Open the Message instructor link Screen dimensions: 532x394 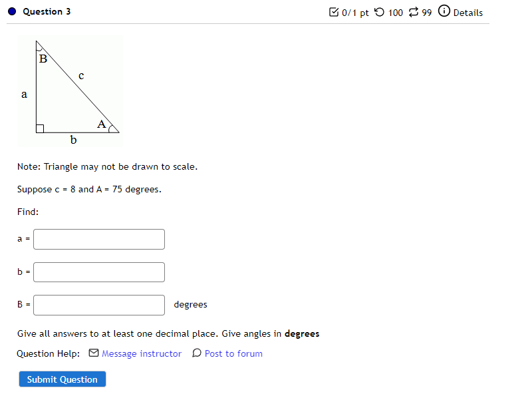(141, 353)
